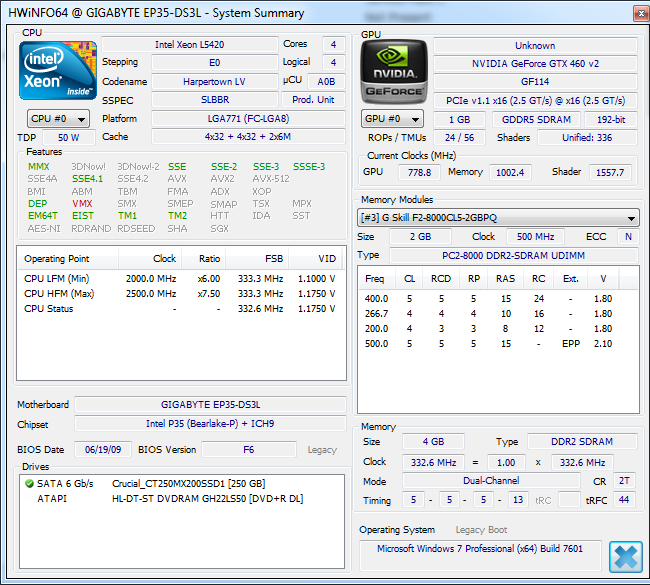Open the CPU #0 selector dropdown

tap(58, 119)
